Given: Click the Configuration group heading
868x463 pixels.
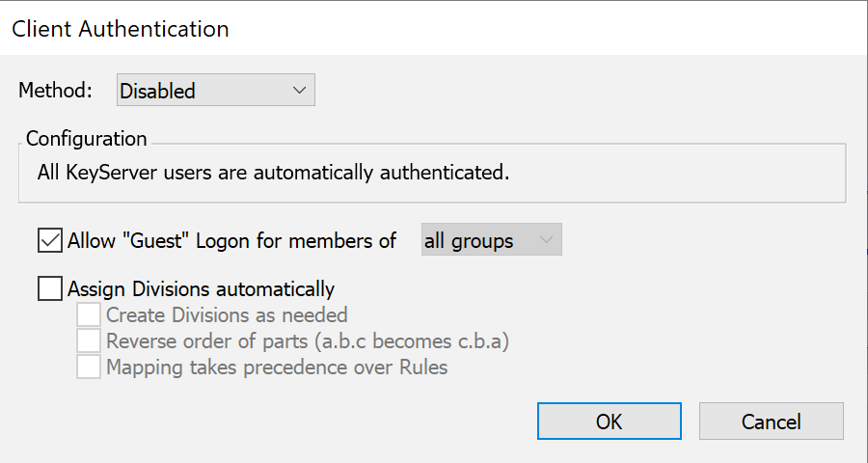Looking at the screenshot, I should pos(87,139).
